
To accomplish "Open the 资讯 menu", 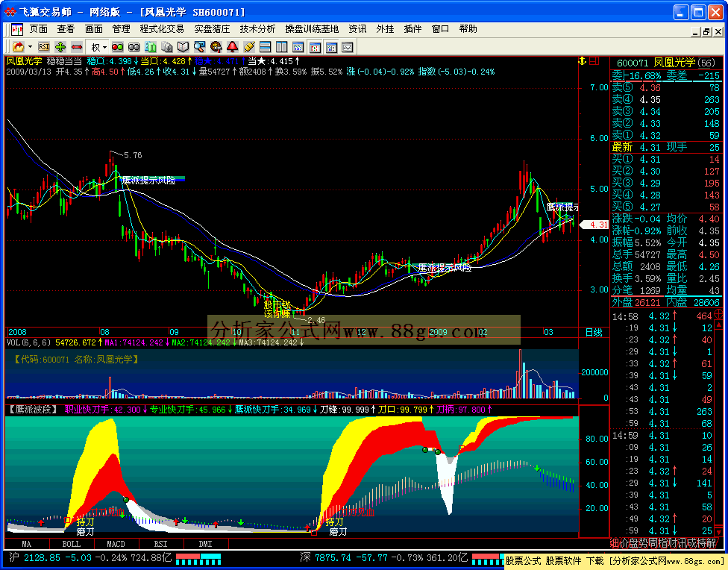I will coord(357,29).
